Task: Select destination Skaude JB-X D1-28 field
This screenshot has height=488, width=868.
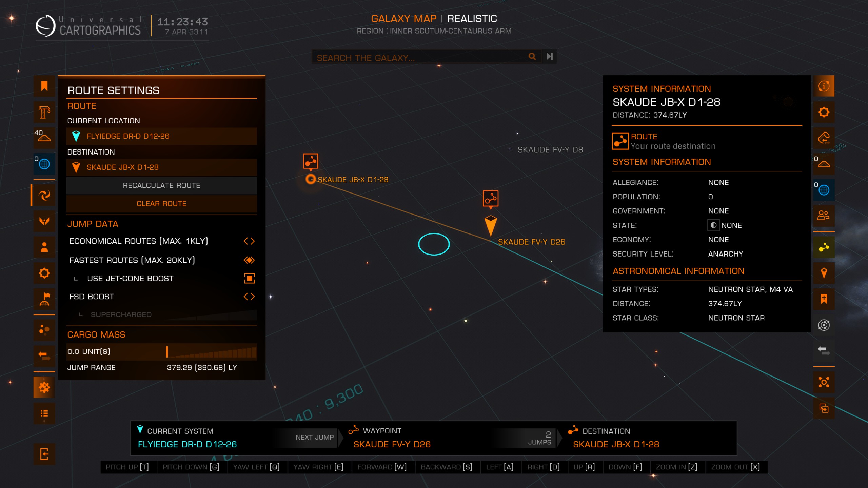Action: (x=162, y=167)
